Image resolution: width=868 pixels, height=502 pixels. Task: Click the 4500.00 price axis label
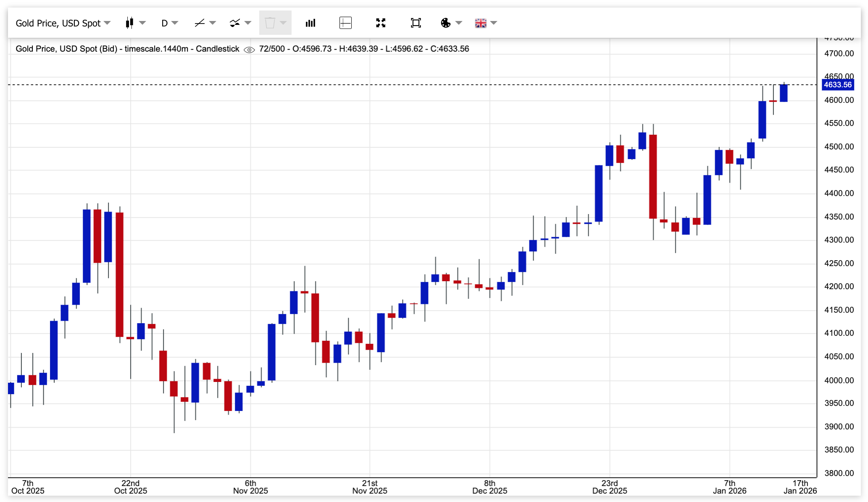839,146
